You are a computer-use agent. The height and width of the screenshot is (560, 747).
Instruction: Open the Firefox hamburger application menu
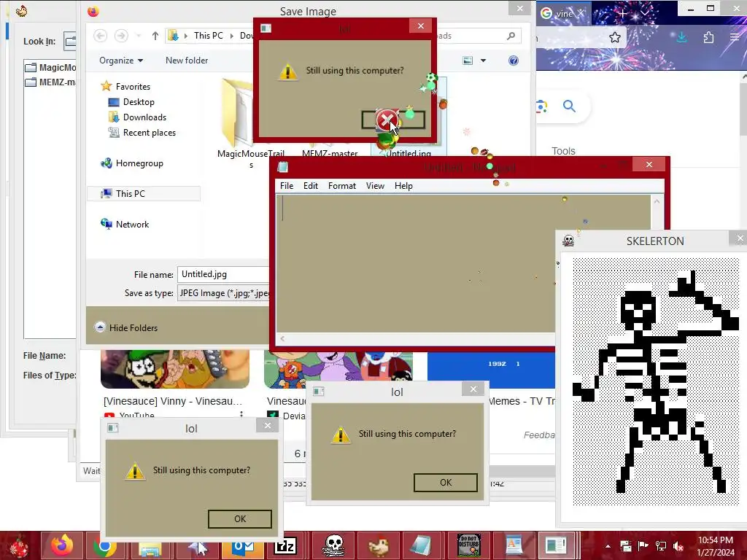click(735, 37)
